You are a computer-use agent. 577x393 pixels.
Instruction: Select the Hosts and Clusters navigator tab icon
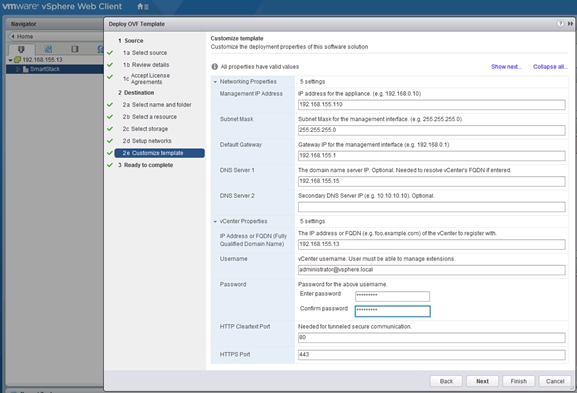click(x=21, y=49)
